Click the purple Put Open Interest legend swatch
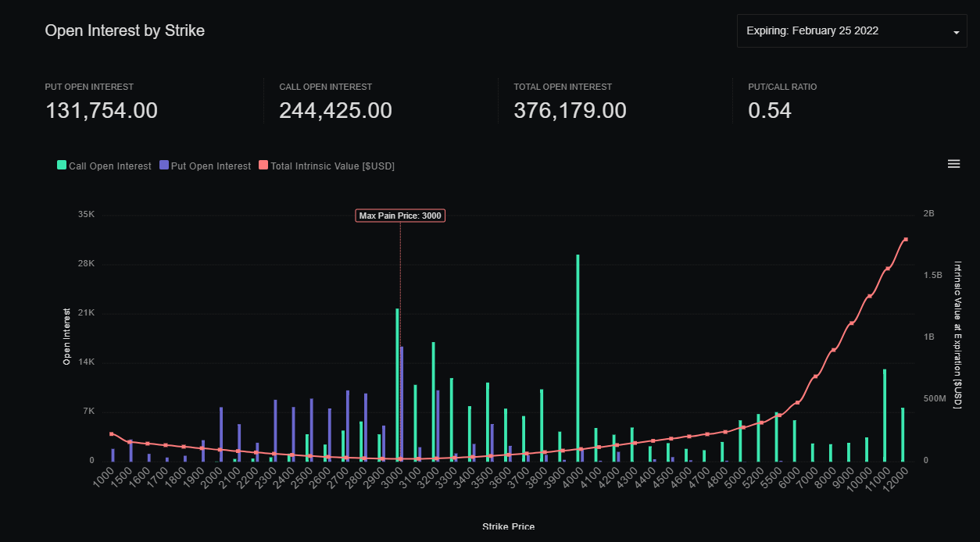Image resolution: width=980 pixels, height=542 pixels. (163, 166)
